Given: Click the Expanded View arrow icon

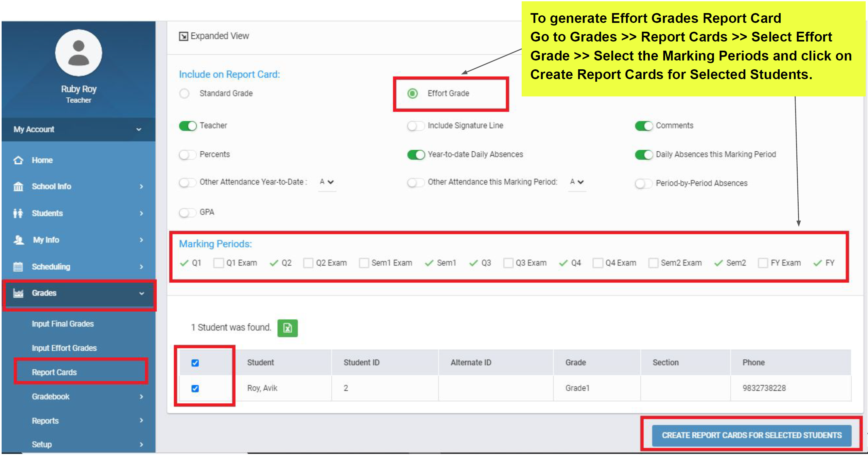Looking at the screenshot, I should (183, 36).
